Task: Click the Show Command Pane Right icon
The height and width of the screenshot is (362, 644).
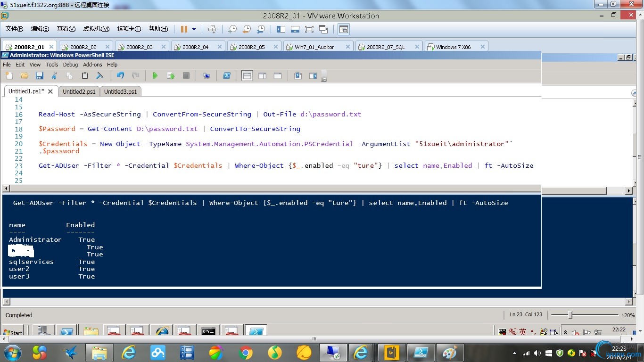Action: tap(313, 76)
